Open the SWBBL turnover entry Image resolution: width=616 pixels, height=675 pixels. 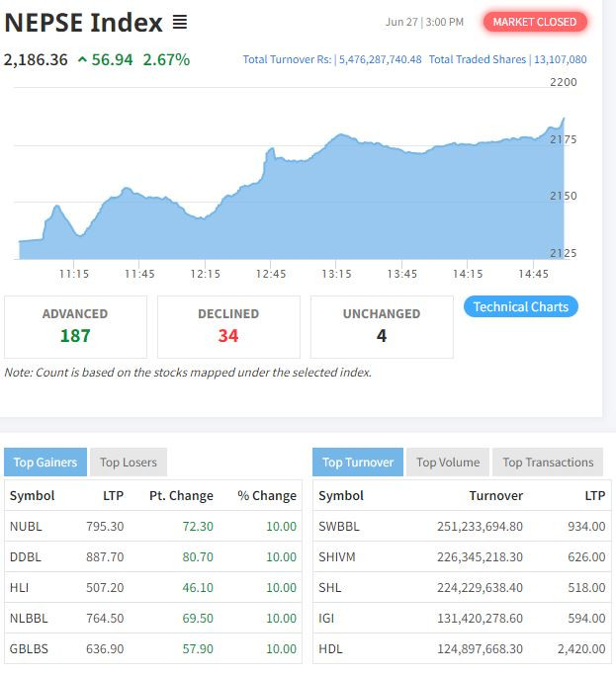(339, 527)
